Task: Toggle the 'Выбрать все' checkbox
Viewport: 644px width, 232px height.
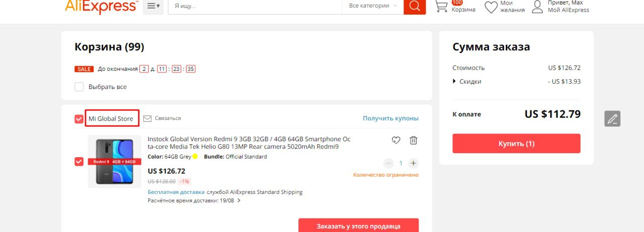Action: click(x=79, y=87)
